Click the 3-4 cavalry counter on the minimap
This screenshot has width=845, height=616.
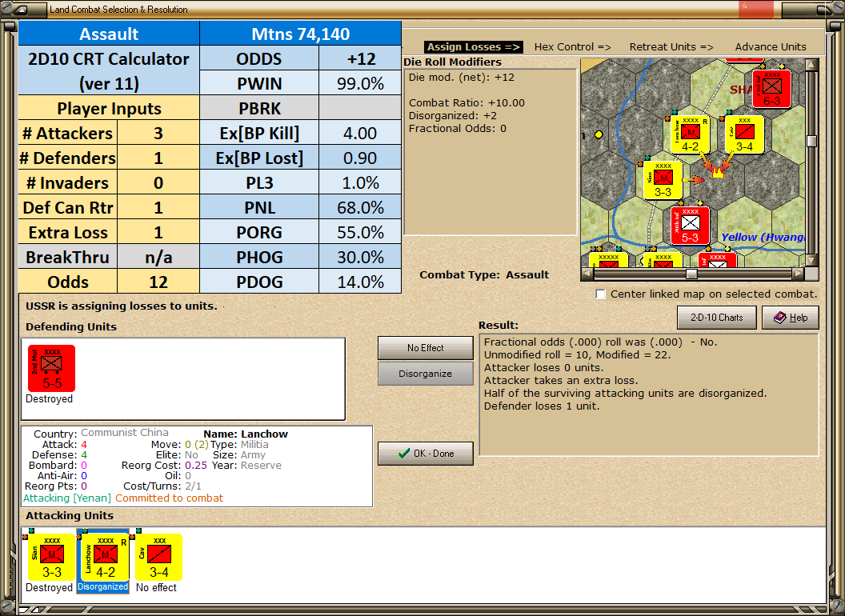point(743,133)
